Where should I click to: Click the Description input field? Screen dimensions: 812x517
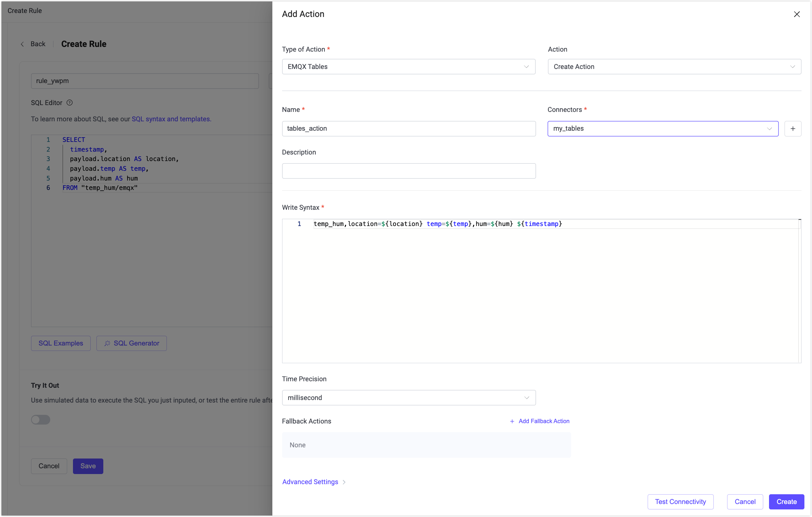408,171
